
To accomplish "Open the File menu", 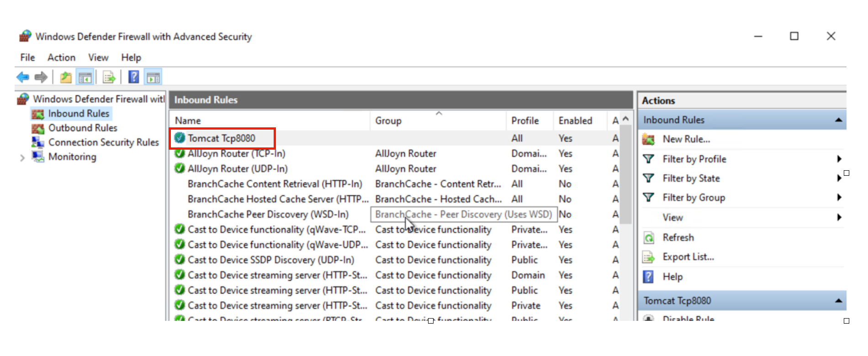I will [x=27, y=58].
